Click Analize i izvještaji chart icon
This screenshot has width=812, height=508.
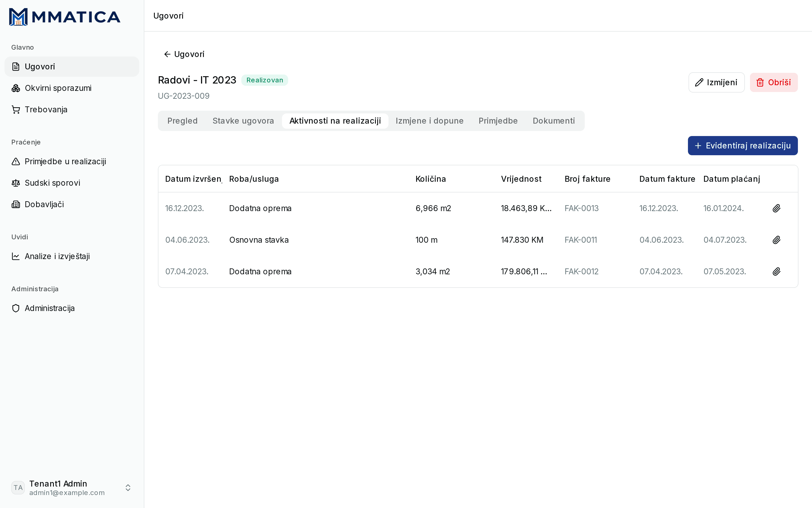coord(16,256)
